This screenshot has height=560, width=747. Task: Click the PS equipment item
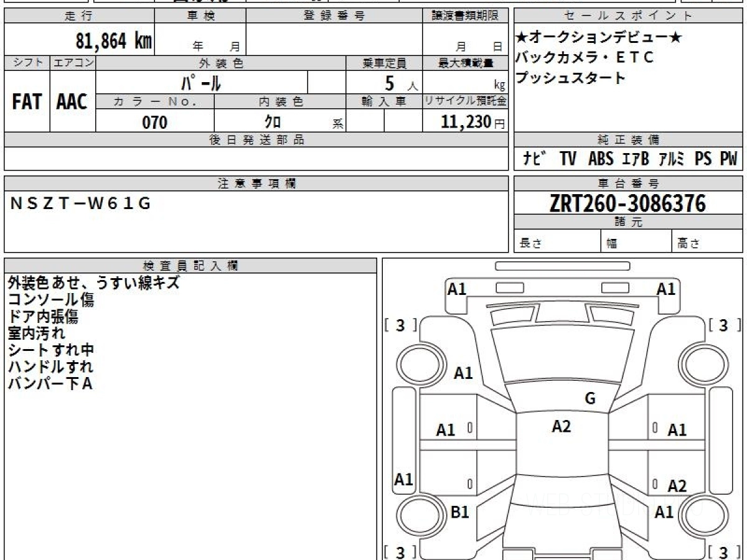pyautogui.click(x=703, y=159)
